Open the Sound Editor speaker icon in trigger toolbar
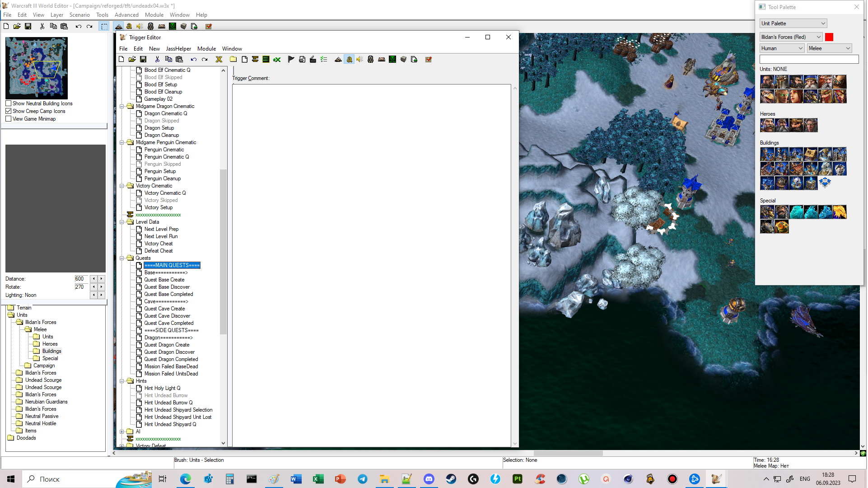868x488 pixels. 360,60
